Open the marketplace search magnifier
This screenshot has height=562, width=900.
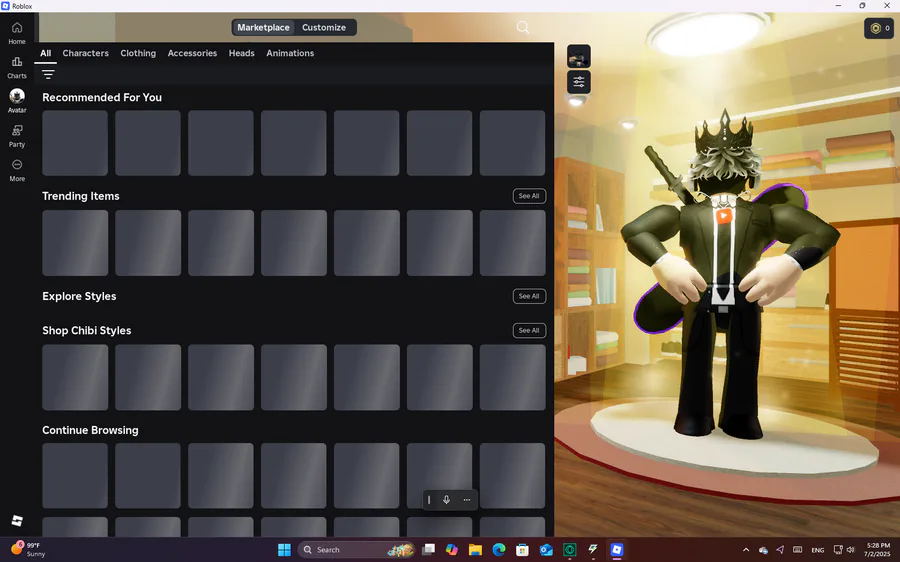(x=522, y=27)
